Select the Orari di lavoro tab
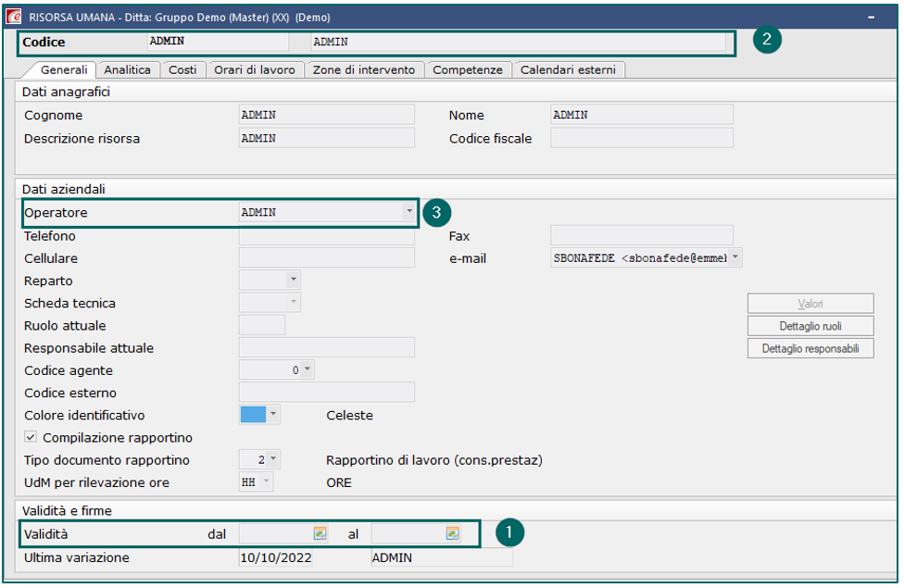The width and height of the screenshot is (904, 588). coord(254,69)
